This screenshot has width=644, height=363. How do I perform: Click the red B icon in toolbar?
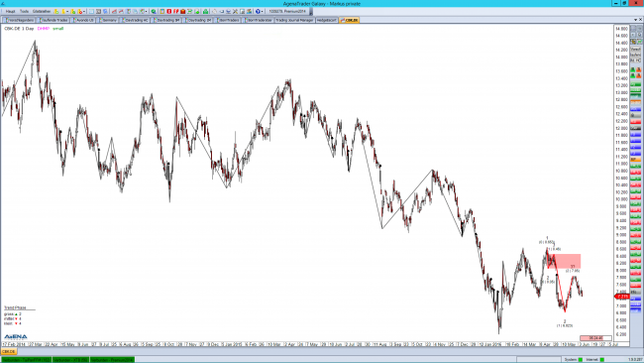(x=168, y=11)
